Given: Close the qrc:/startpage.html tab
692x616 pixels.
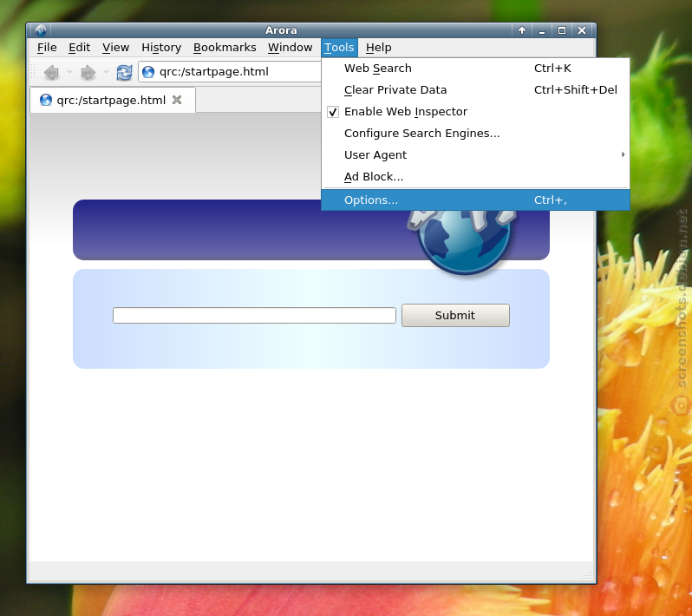Looking at the screenshot, I should [177, 100].
